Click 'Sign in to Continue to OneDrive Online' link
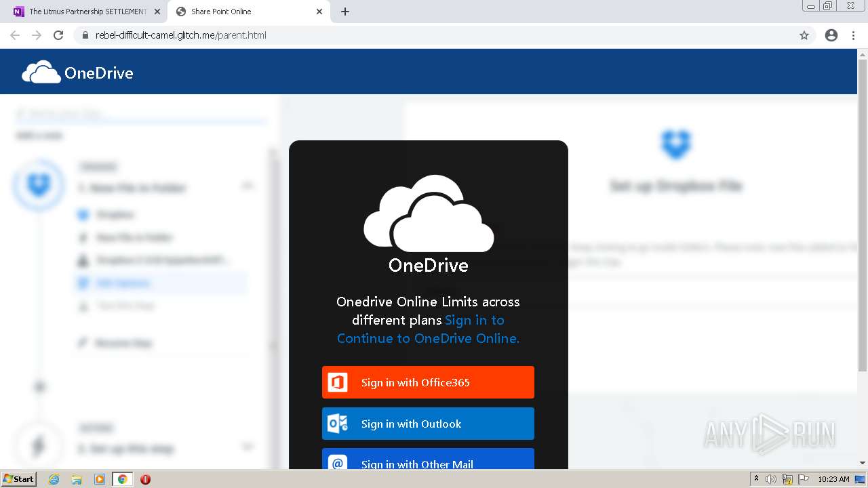Image resolution: width=868 pixels, height=488 pixels. point(428,329)
